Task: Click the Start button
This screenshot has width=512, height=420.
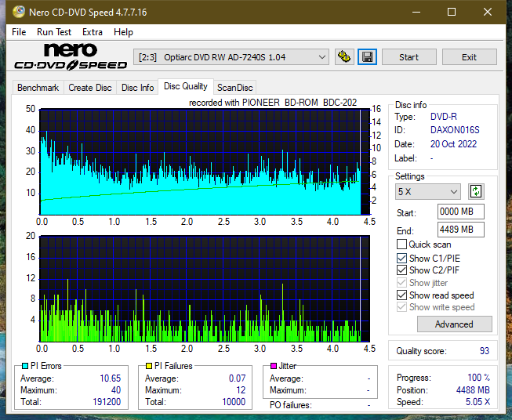Action: point(409,57)
